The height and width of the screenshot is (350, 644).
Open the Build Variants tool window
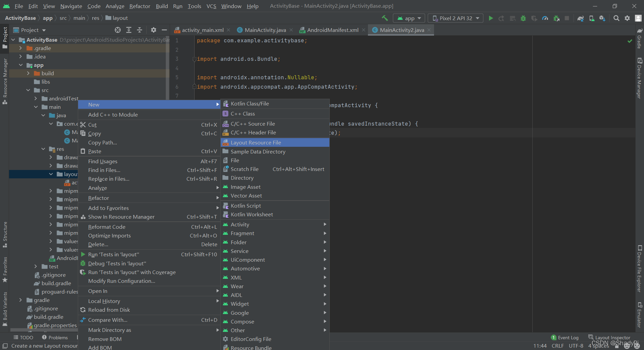tap(5, 309)
